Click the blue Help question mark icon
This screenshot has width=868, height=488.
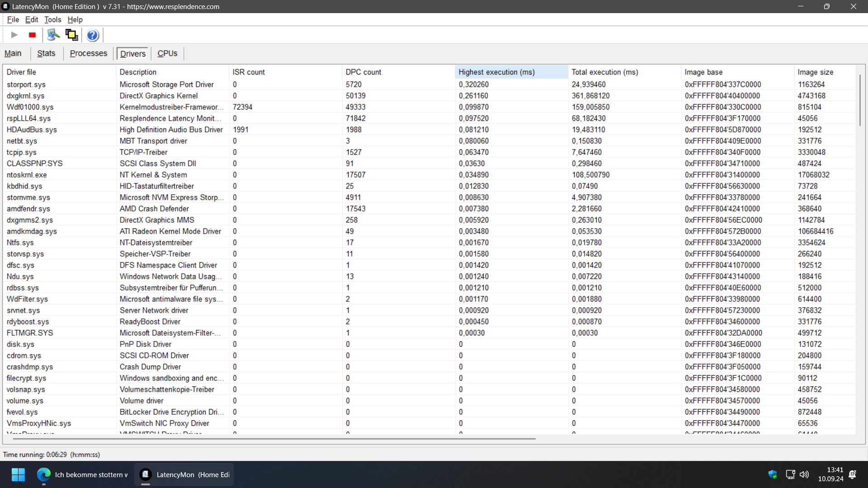(92, 35)
